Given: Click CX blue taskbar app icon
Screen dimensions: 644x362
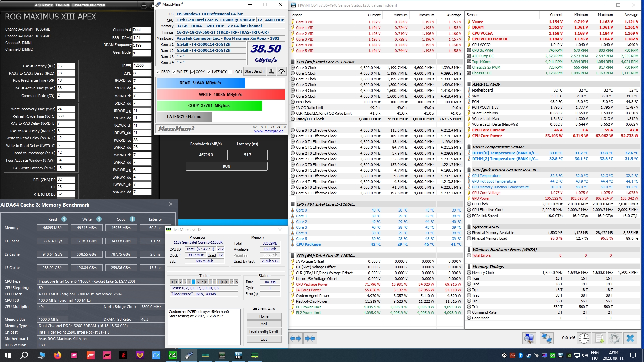Looking at the screenshot, I should tap(156, 355).
